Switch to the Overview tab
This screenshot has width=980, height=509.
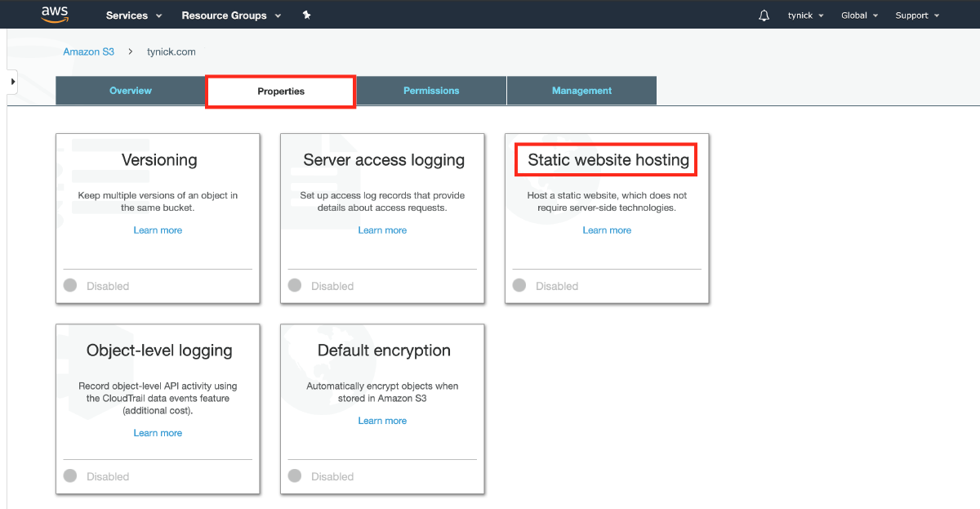click(x=131, y=91)
